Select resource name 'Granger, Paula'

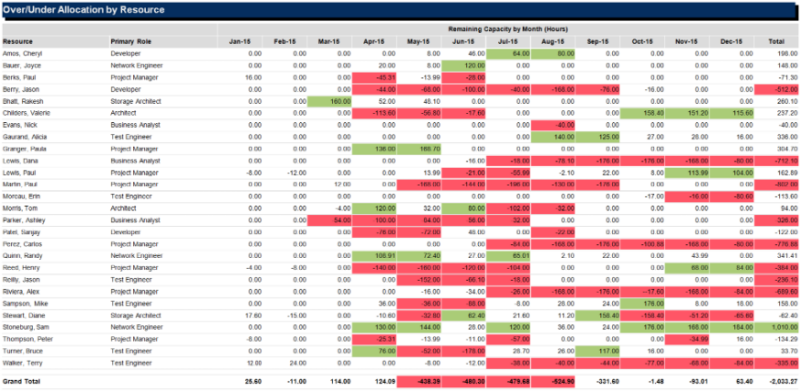click(24, 149)
